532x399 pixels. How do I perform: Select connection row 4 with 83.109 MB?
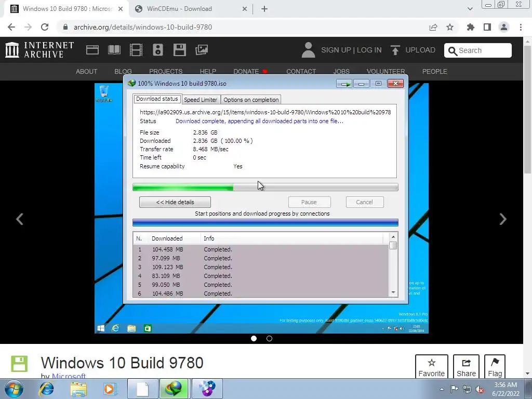261,276
